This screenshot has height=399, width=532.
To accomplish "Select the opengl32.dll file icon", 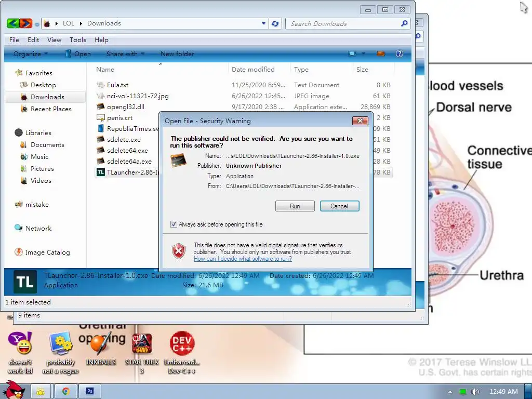I will pyautogui.click(x=100, y=107).
